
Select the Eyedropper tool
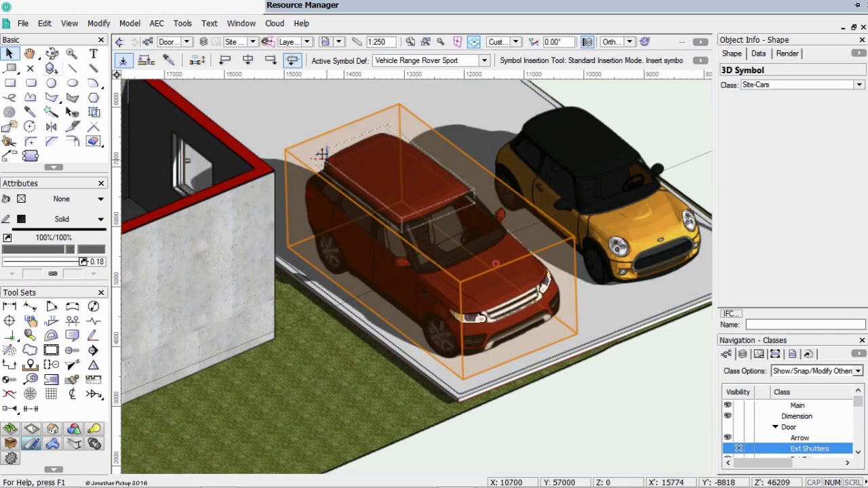click(31, 112)
